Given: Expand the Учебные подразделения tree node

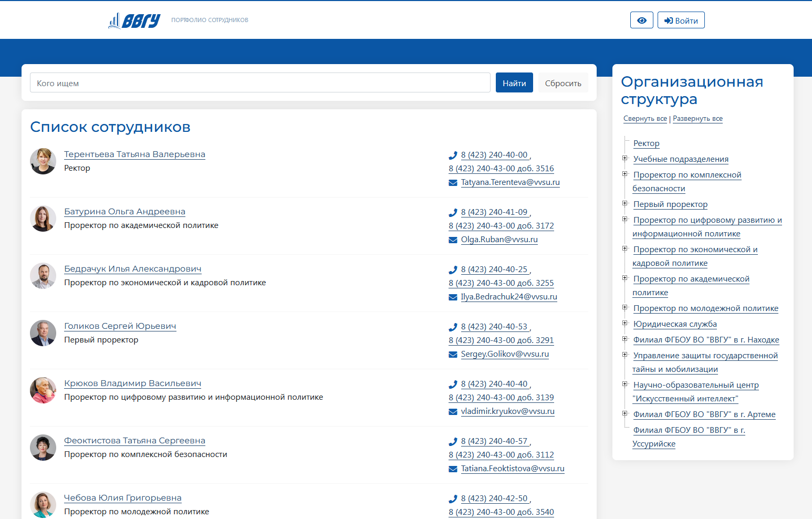Looking at the screenshot, I should click(625, 158).
